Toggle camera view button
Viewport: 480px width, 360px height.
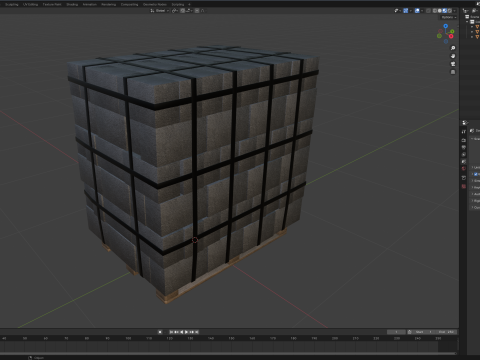[453, 64]
